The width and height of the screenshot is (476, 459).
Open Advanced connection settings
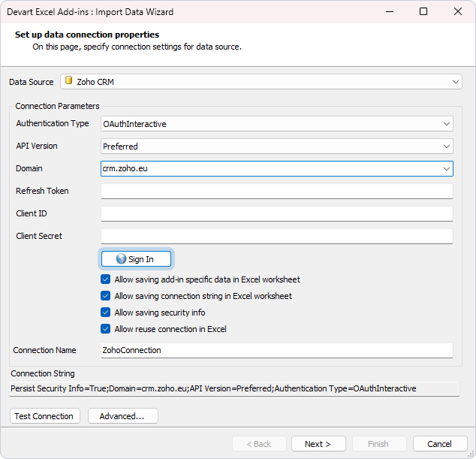point(123,416)
